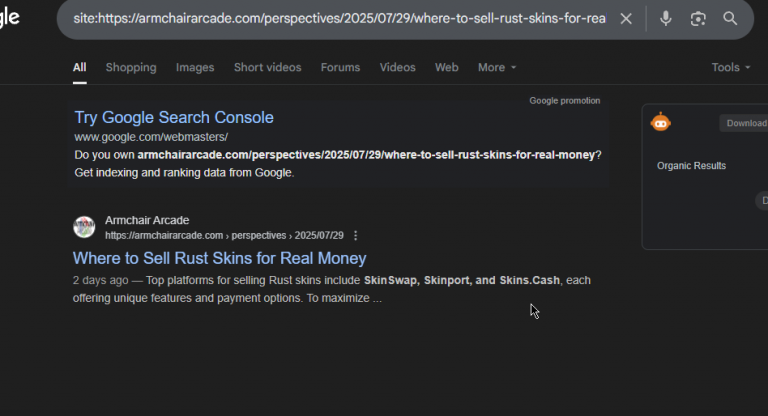Open the Tools dropdown

(x=730, y=68)
